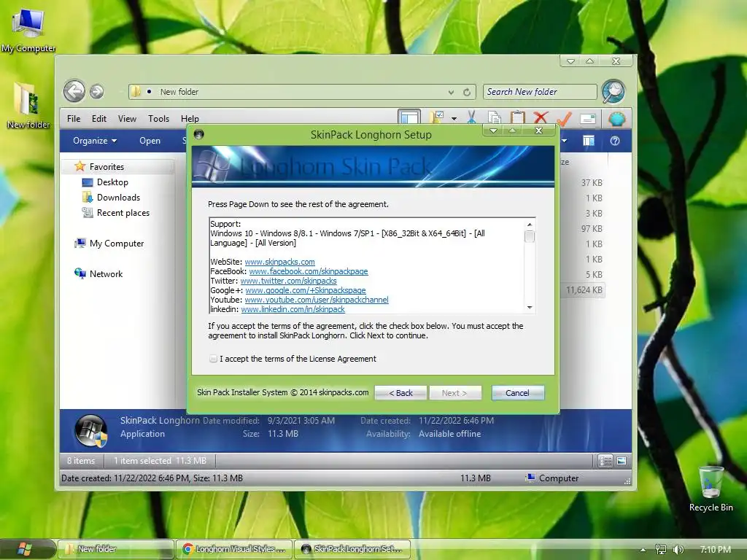Click the Cancel button in setup

[517, 393]
